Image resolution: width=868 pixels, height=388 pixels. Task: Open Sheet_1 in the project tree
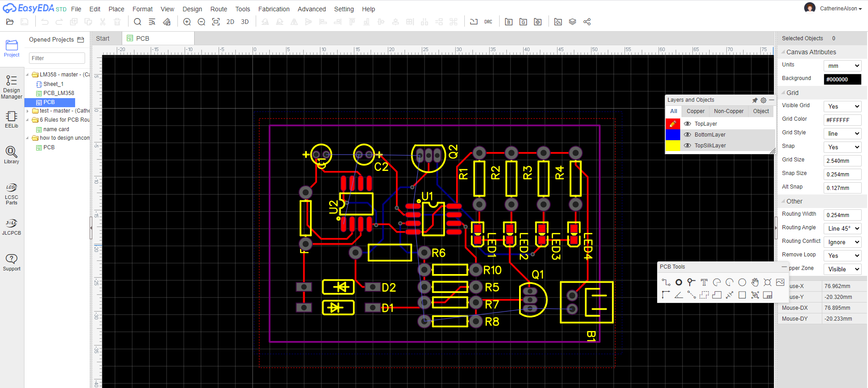coord(53,84)
